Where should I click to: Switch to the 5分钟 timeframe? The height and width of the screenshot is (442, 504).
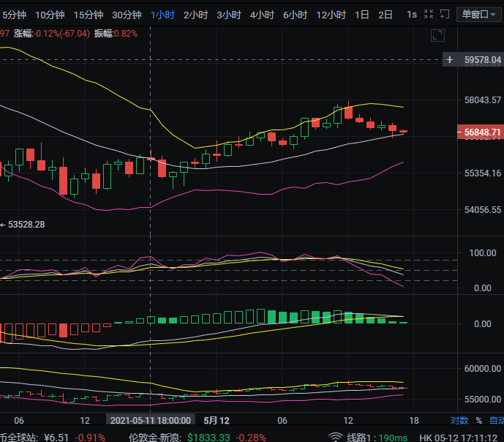click(14, 15)
